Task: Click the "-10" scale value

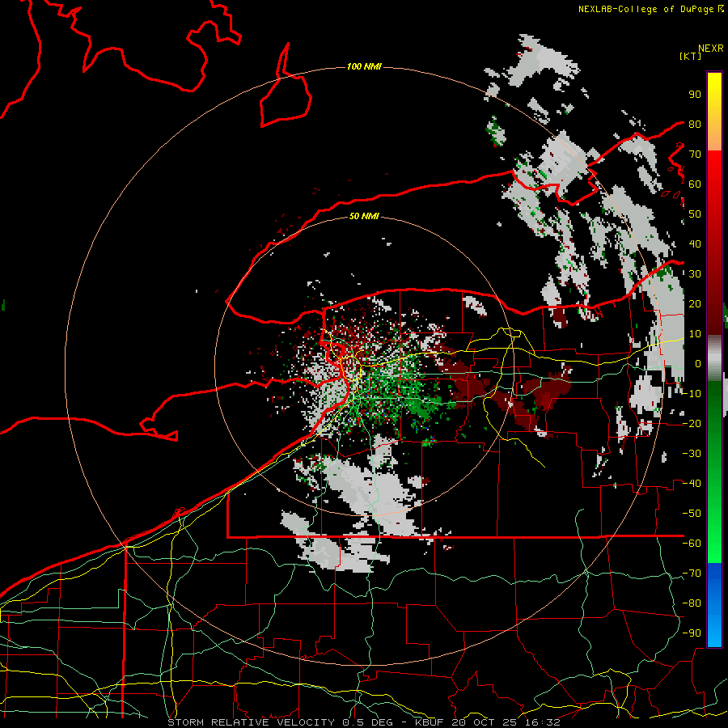Action: pyautogui.click(x=692, y=394)
